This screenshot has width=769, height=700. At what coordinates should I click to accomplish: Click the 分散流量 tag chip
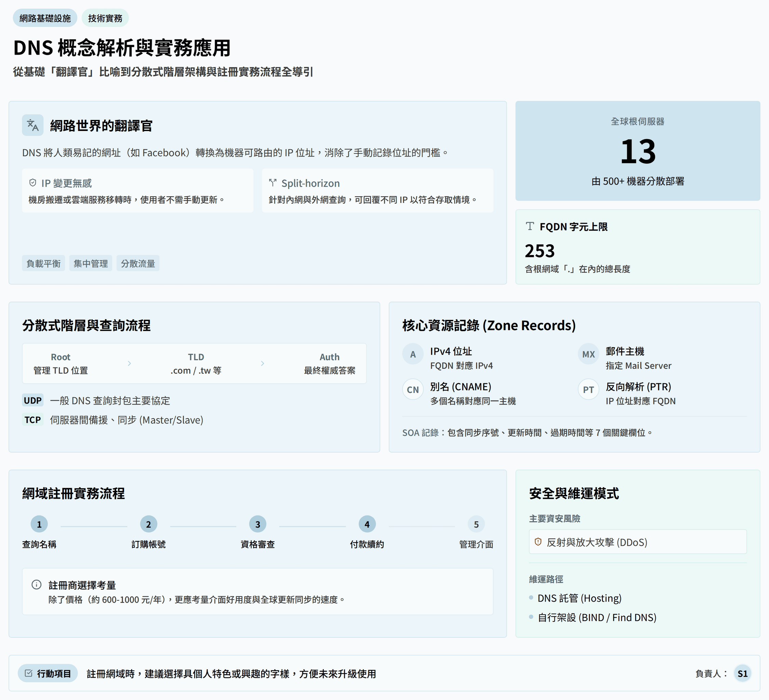click(x=138, y=264)
